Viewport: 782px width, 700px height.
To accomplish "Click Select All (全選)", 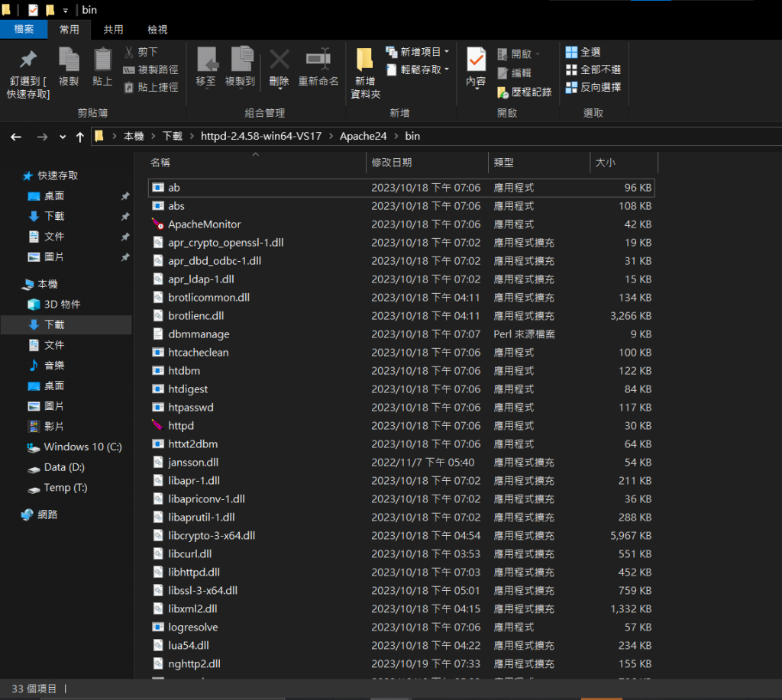I will pyautogui.click(x=583, y=52).
